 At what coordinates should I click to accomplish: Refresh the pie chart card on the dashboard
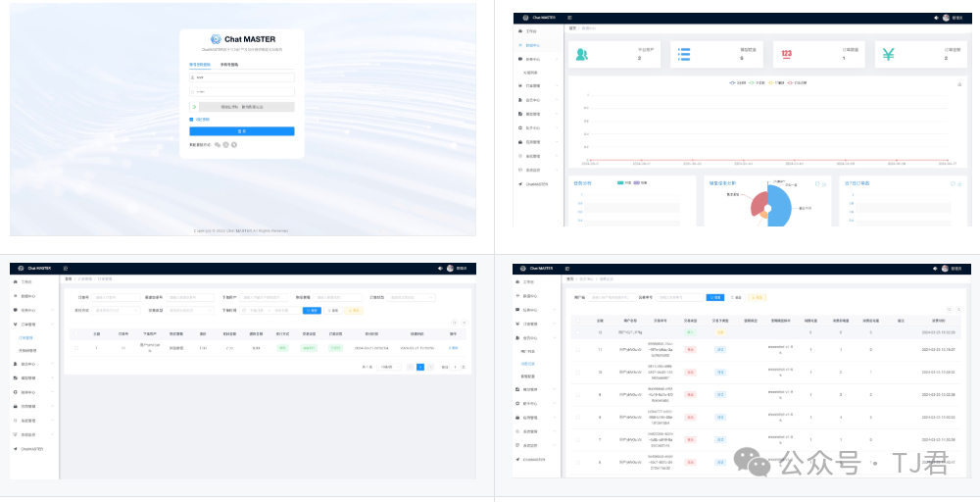coord(817,183)
